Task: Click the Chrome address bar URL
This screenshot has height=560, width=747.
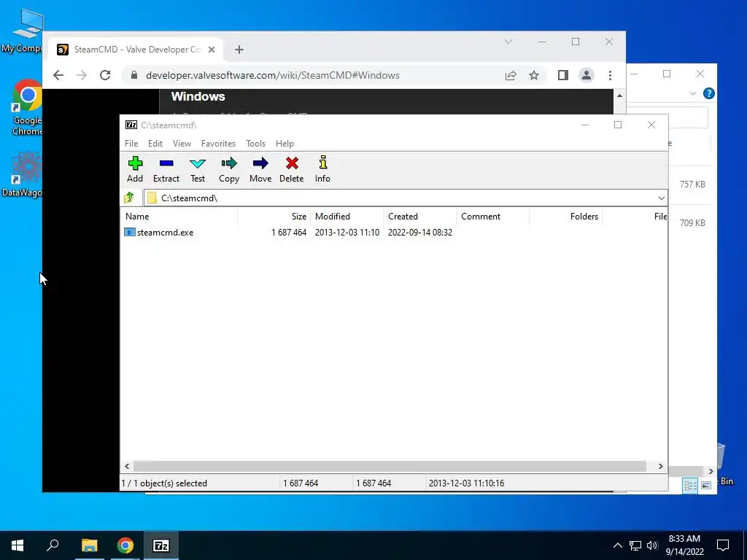Action: pyautogui.click(x=273, y=75)
